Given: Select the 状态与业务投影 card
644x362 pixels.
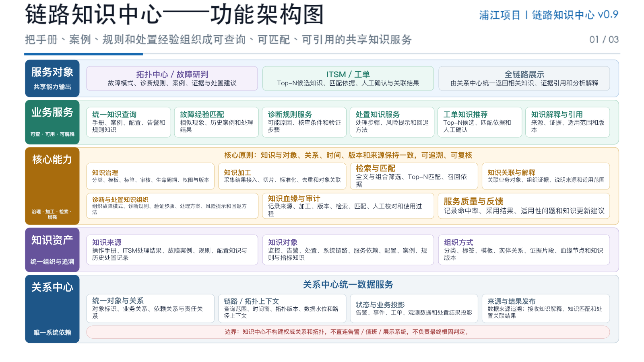Looking at the screenshot, I should click(414, 309).
